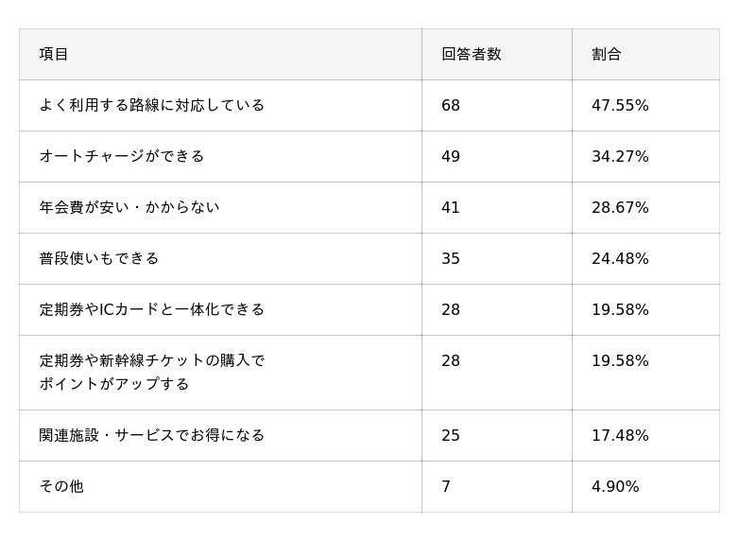Click the 定期券やICカードと一体化できる row label
This screenshot has height=541, width=756.
151,310
